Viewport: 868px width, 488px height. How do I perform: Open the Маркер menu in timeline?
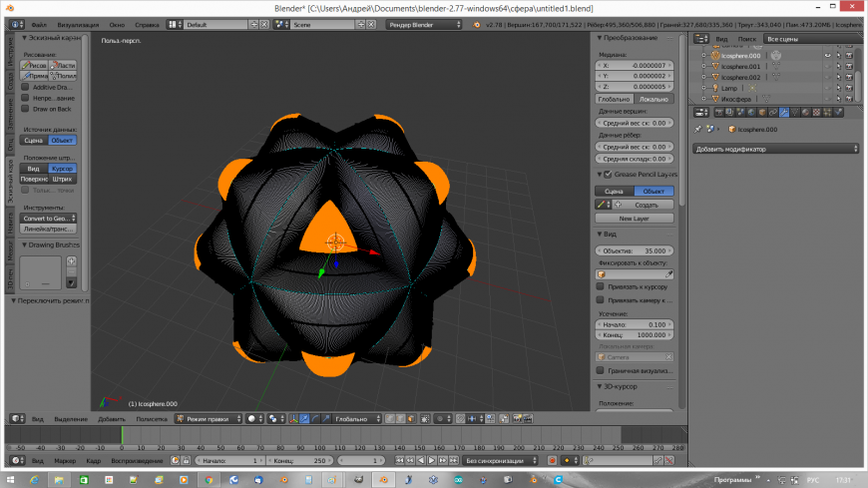pos(65,460)
